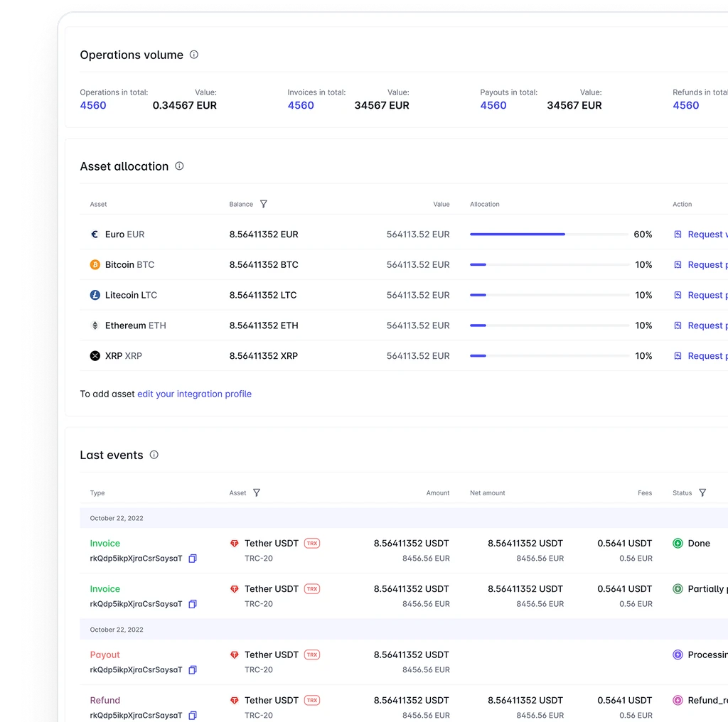The height and width of the screenshot is (722, 728).
Task: Click Invoices in total value 4560
Action: pos(301,105)
